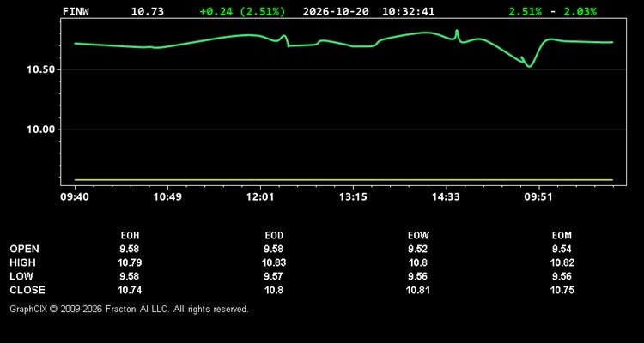
Task: Click the EOM column header
Action: (x=562, y=236)
